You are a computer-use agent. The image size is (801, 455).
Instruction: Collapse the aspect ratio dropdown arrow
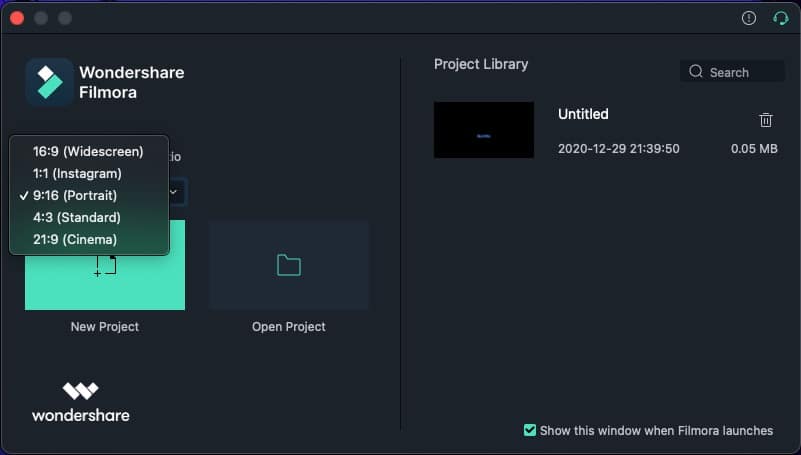tap(173, 192)
